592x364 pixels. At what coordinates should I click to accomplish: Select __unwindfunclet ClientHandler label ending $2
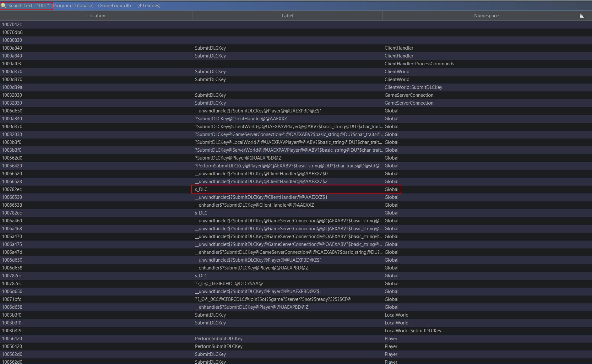click(x=261, y=182)
